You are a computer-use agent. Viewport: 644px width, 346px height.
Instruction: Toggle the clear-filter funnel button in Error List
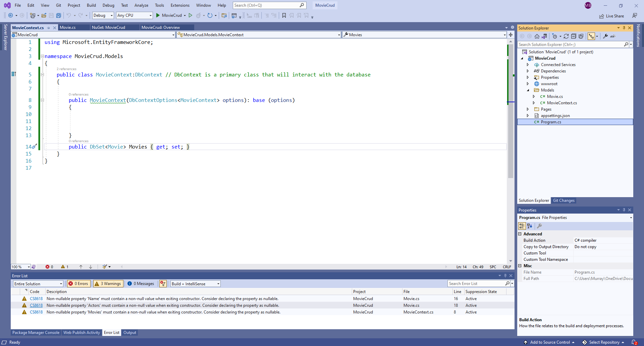(x=163, y=284)
